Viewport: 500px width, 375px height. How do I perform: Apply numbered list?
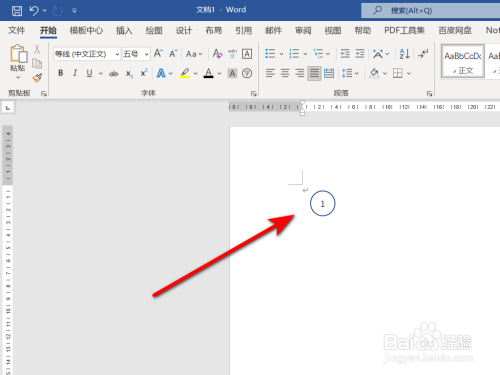click(294, 53)
